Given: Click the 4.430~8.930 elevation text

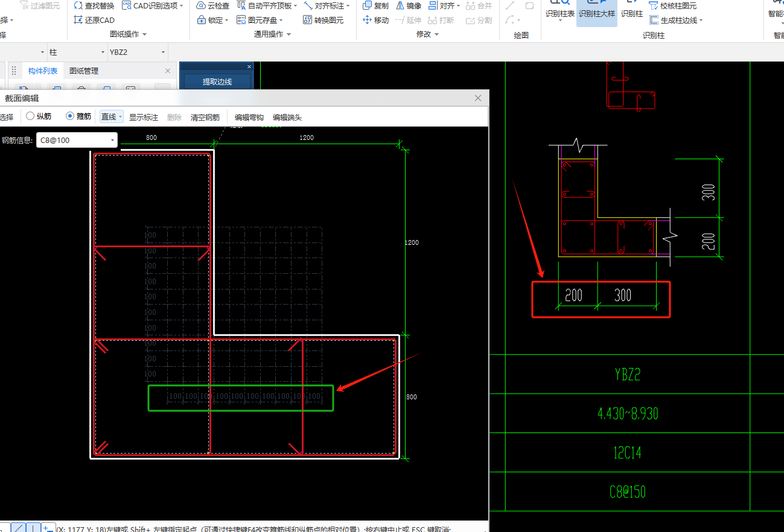Looking at the screenshot, I should (627, 413).
